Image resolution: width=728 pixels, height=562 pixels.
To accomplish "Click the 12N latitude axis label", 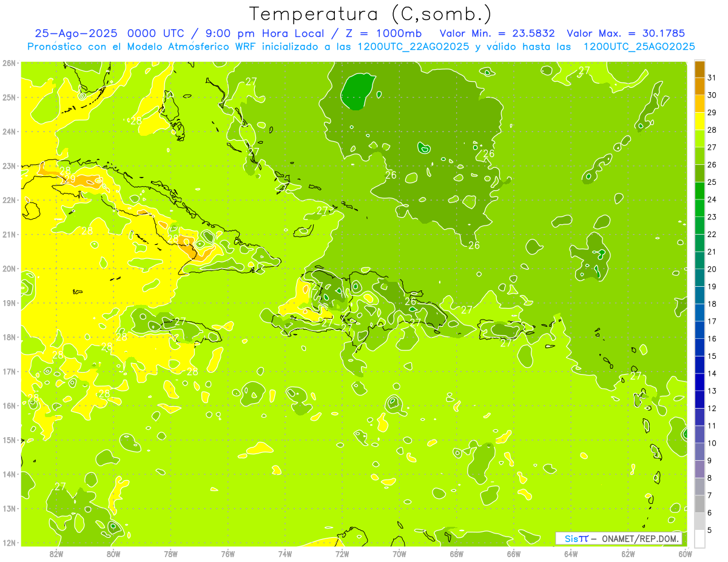I will [8, 543].
